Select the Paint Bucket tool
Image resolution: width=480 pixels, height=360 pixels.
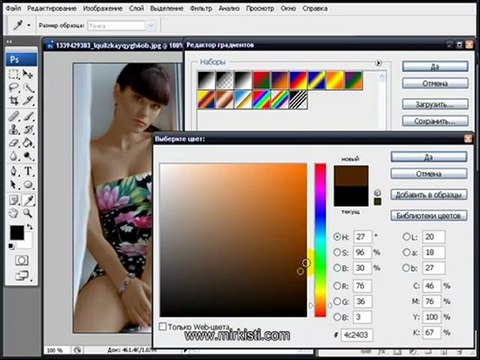tap(28, 143)
